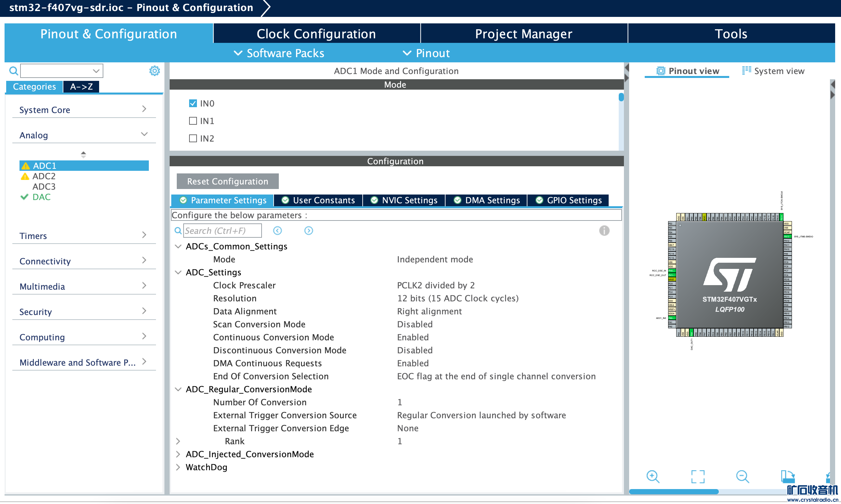The image size is (841, 504).
Task: Select the Categories tab
Action: pyautogui.click(x=34, y=87)
